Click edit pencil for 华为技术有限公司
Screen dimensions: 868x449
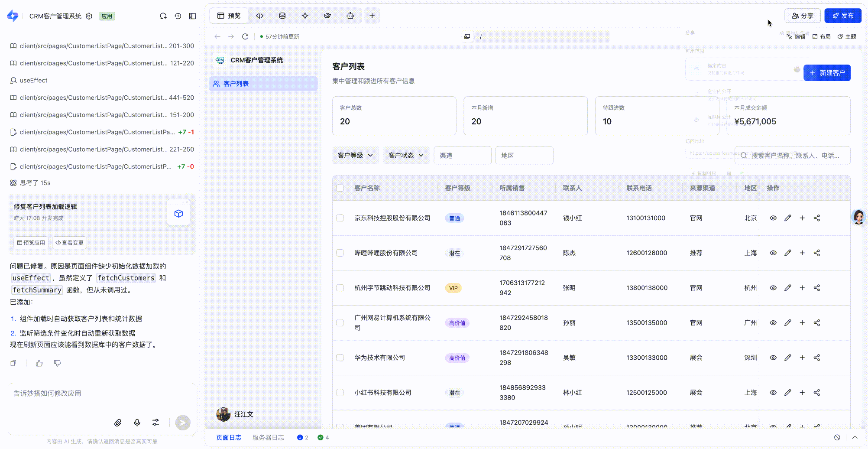(787, 358)
